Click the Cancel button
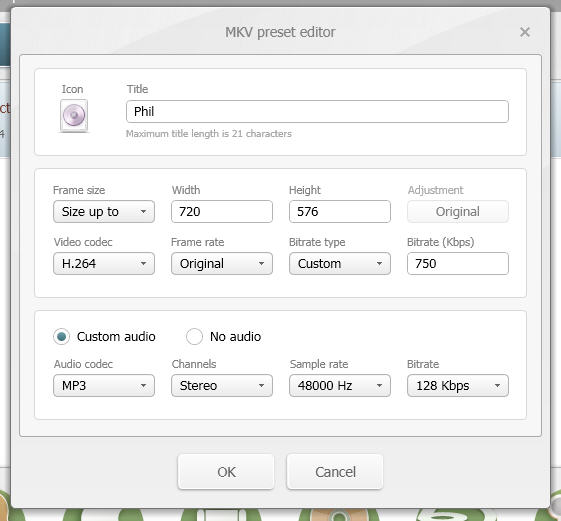561x521 pixels. click(335, 472)
